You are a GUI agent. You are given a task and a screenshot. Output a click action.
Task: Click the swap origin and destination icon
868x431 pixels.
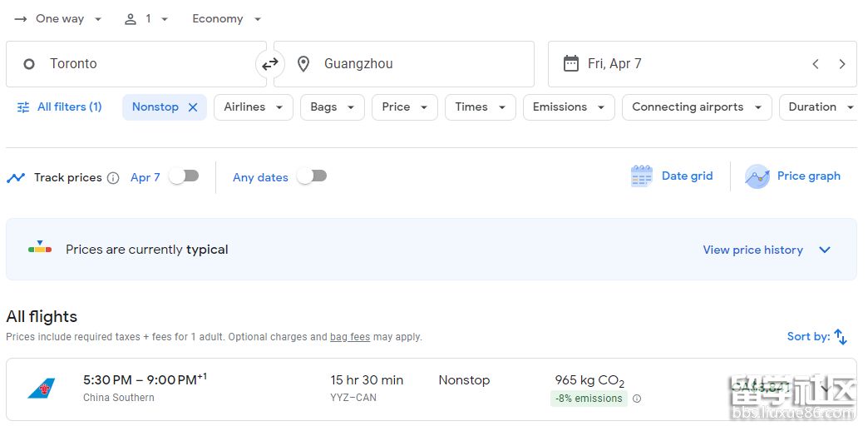coord(270,64)
